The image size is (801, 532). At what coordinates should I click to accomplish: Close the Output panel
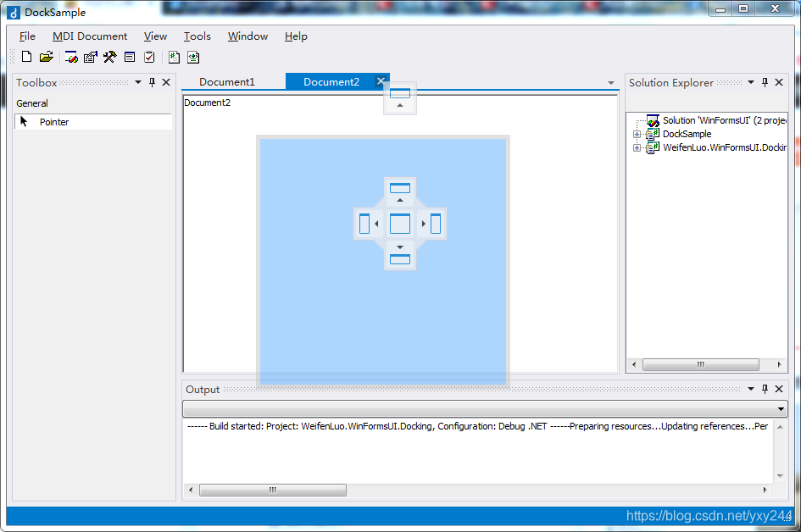tap(779, 389)
